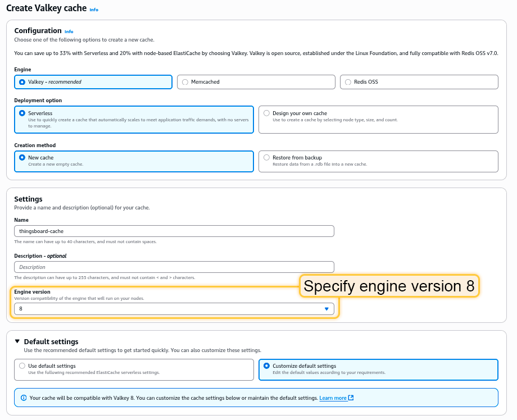Collapse the Default settings section triangle

coord(17,341)
